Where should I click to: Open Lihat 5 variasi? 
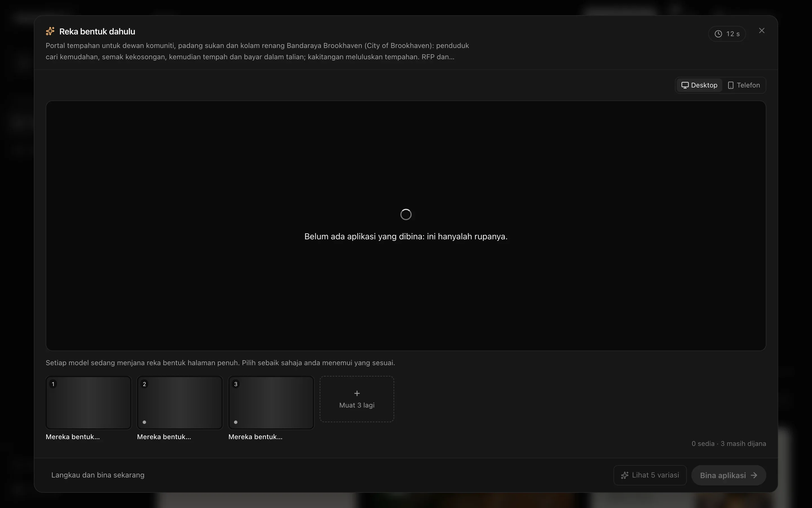coord(650,475)
